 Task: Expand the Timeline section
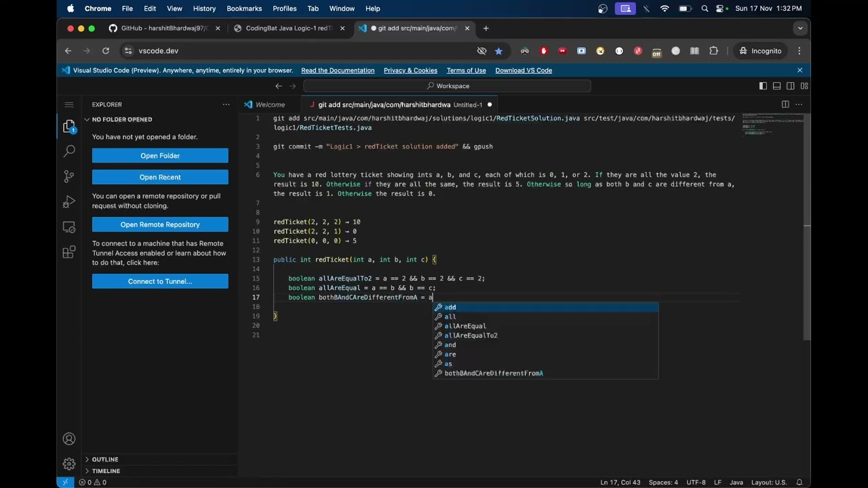click(106, 471)
